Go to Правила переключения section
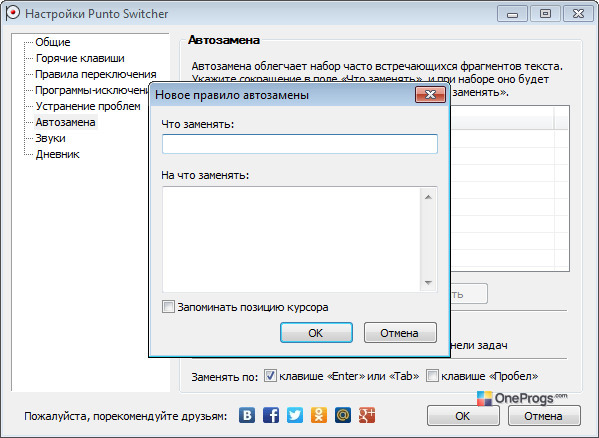Image resolution: width=599 pixels, height=438 pixels. point(96,74)
